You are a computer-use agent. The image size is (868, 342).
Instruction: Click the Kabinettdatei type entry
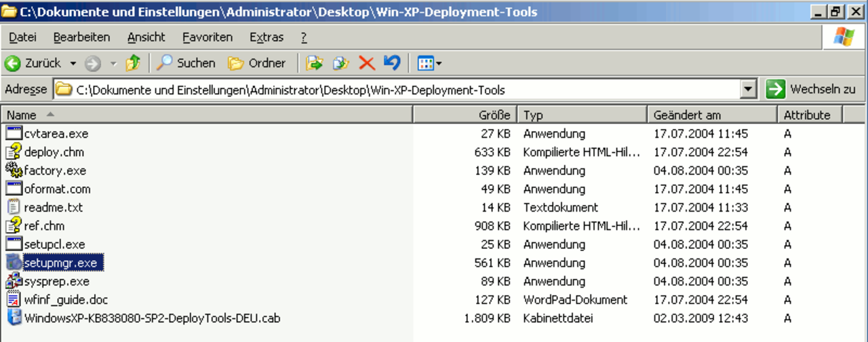coord(557,318)
